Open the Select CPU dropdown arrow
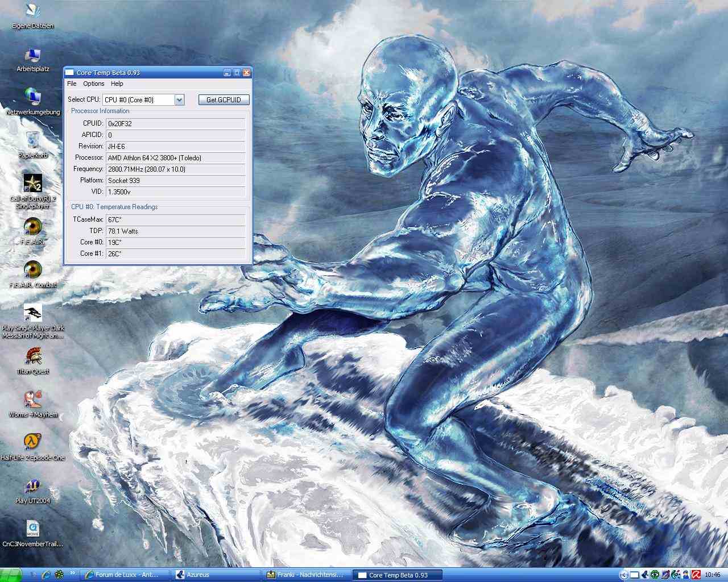 179,100
